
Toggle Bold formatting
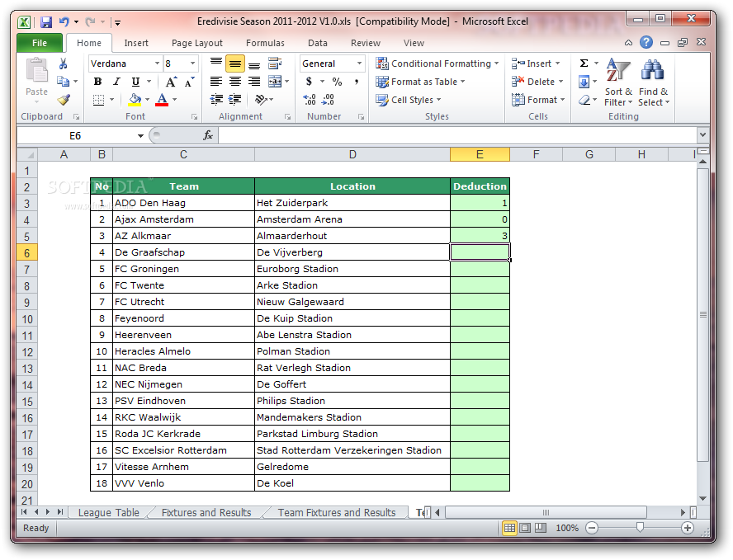coord(97,82)
